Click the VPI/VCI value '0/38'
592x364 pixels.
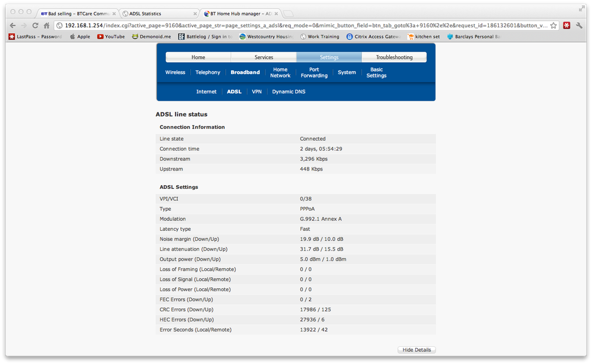305,199
